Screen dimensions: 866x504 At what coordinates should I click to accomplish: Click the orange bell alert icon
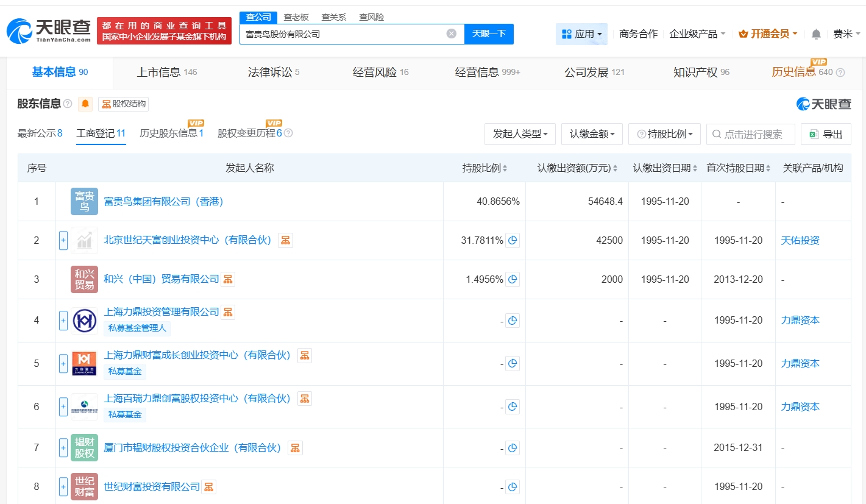coord(85,104)
